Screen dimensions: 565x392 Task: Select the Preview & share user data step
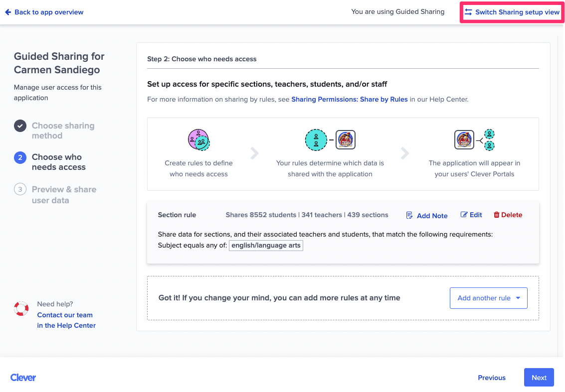click(x=63, y=194)
